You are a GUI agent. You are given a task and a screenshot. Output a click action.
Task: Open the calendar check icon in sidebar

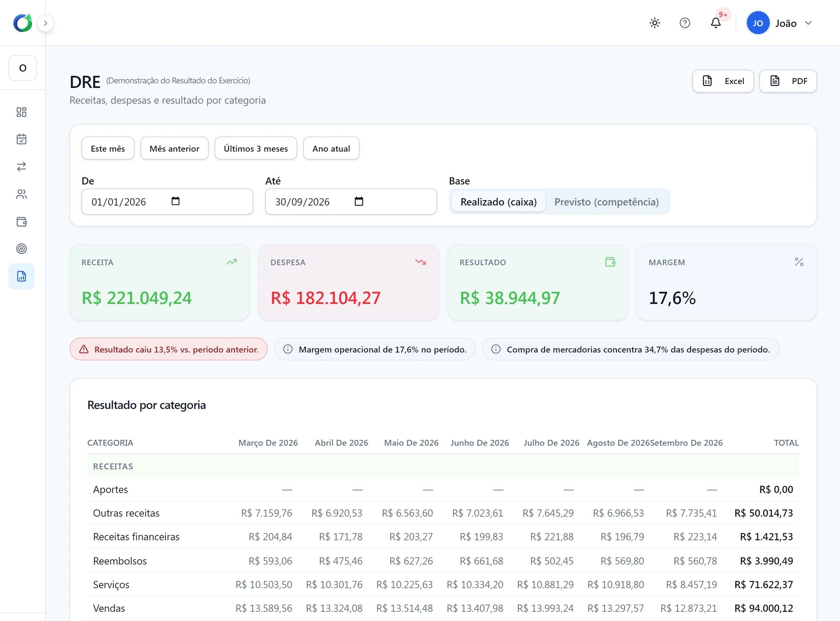point(21,139)
